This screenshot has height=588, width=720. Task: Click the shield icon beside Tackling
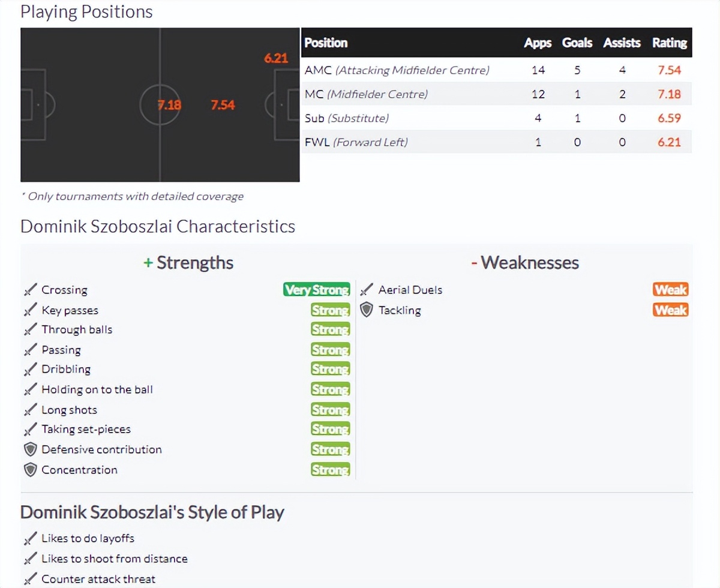[367, 310]
